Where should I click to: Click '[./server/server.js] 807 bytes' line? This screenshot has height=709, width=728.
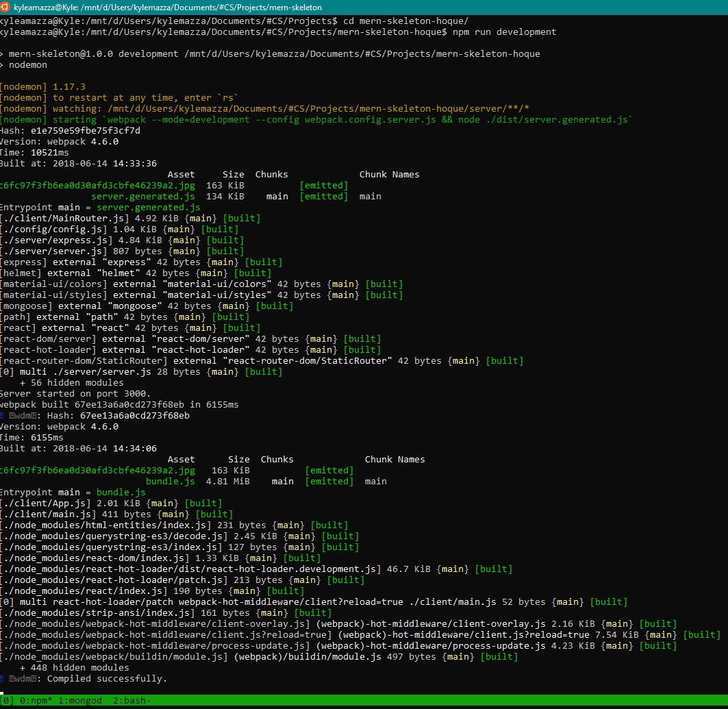(122, 251)
